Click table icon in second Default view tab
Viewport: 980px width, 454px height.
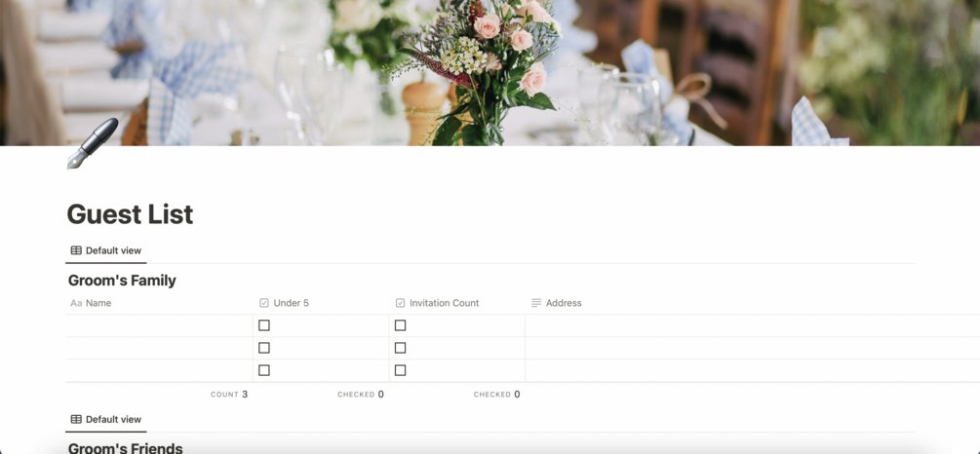76,419
